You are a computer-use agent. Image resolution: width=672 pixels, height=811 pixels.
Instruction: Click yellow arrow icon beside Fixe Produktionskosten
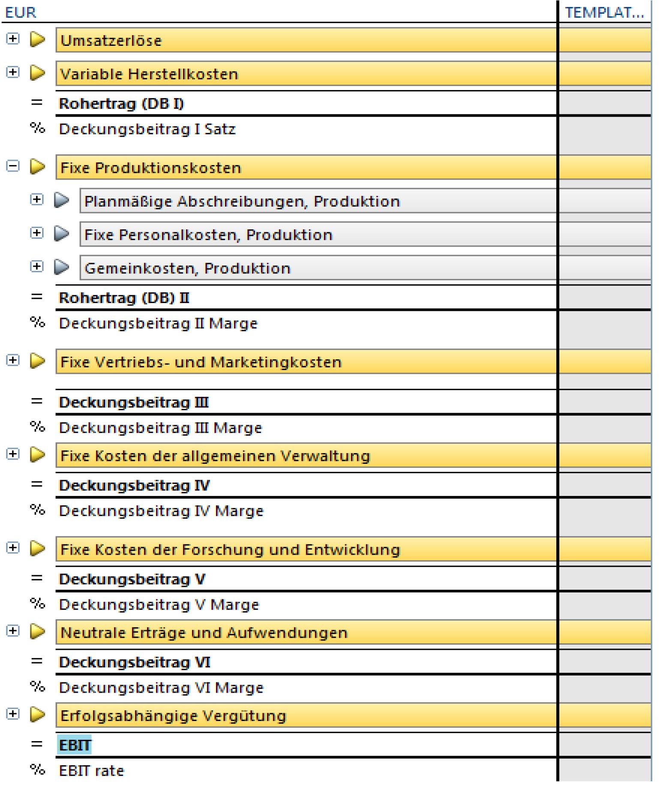tap(38, 167)
